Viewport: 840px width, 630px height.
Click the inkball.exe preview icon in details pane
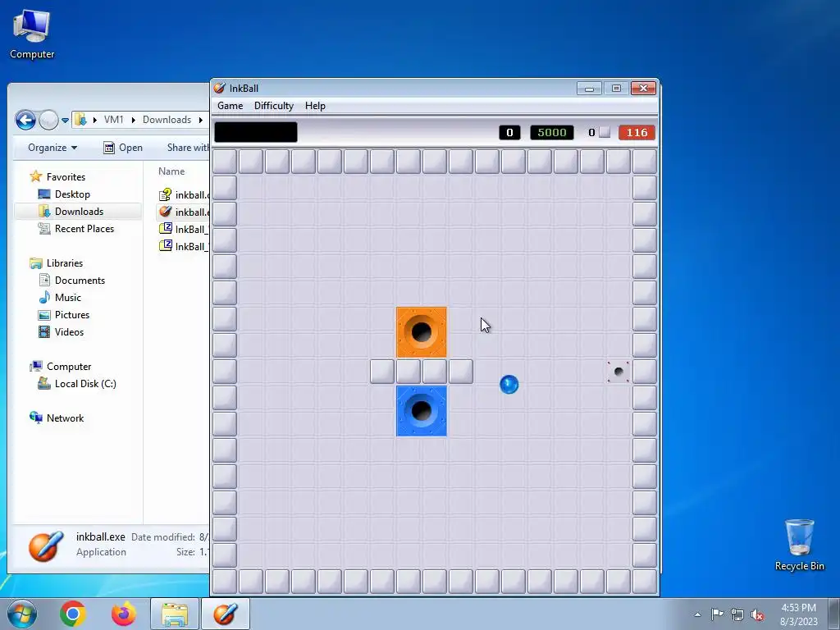pyautogui.click(x=46, y=546)
